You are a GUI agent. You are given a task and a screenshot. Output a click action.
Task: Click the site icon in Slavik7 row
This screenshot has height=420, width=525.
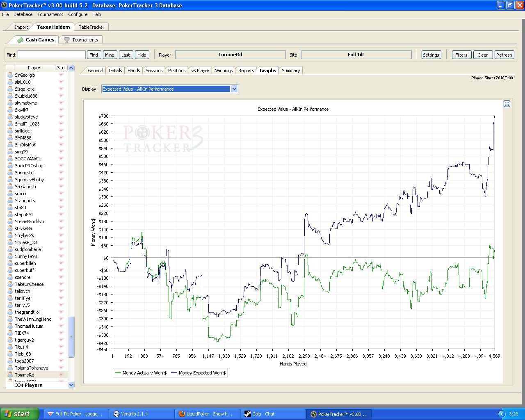[61, 110]
